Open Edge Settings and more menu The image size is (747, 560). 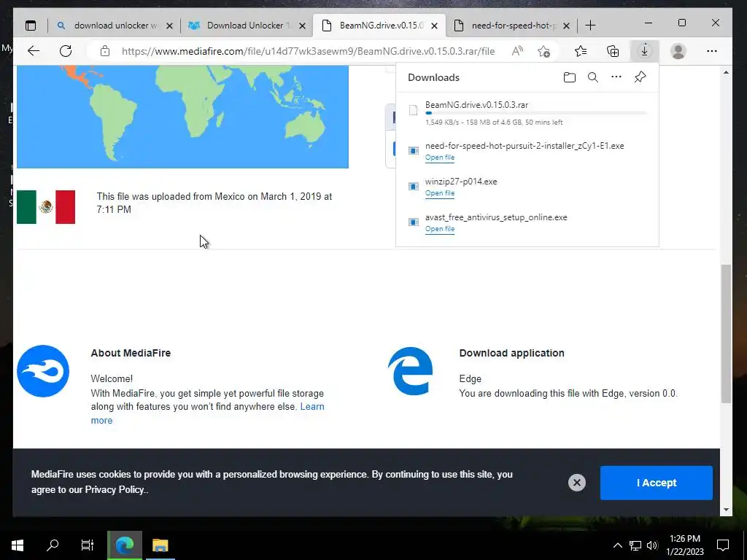712,51
